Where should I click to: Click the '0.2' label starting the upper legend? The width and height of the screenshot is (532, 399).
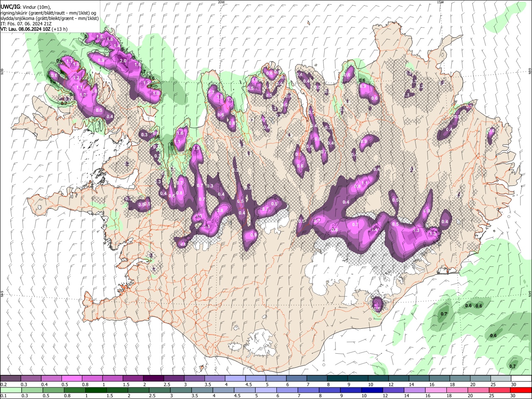[3, 384]
